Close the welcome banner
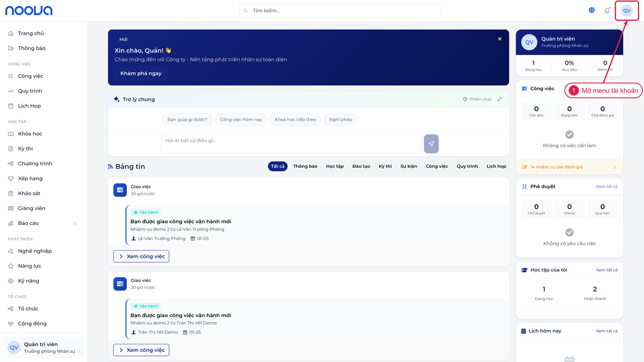 [x=500, y=39]
